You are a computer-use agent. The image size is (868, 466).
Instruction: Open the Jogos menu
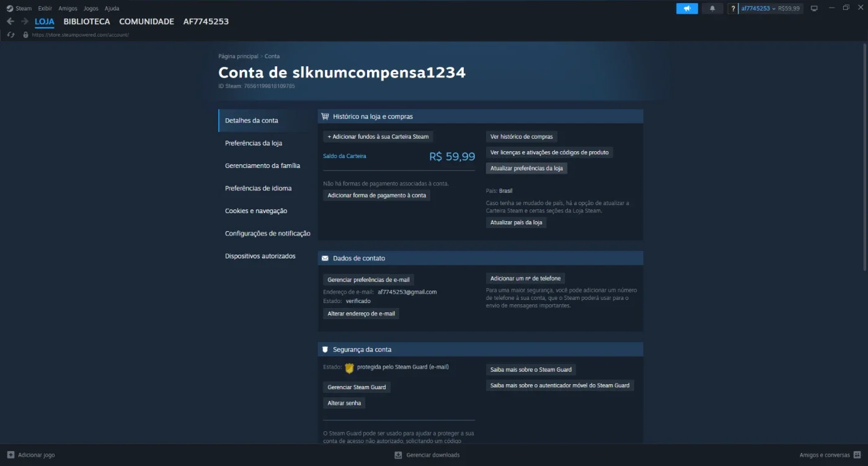tap(91, 9)
